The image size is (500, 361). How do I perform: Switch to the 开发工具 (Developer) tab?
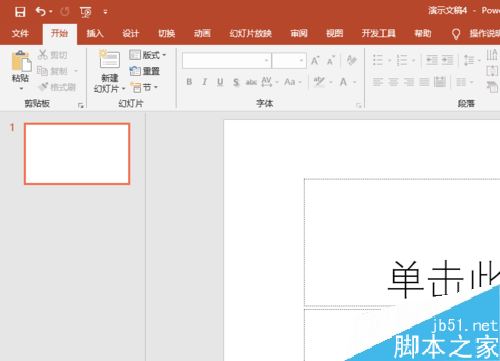pyautogui.click(x=379, y=33)
